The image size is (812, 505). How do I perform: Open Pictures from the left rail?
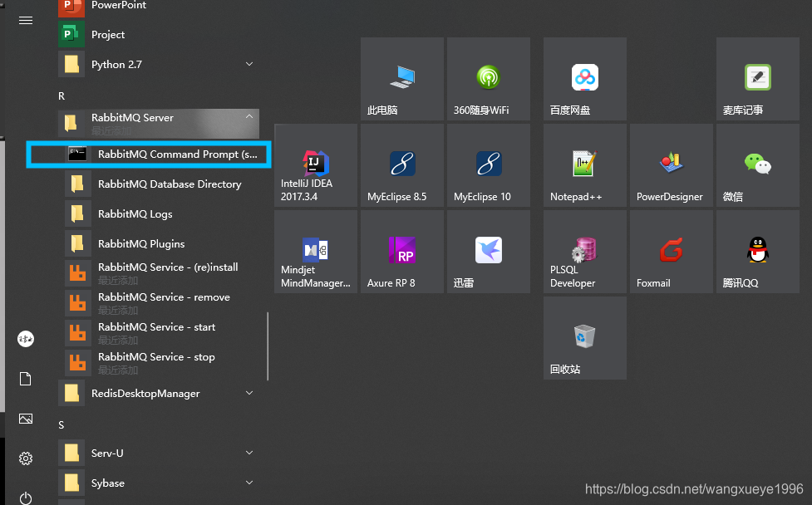pos(26,419)
